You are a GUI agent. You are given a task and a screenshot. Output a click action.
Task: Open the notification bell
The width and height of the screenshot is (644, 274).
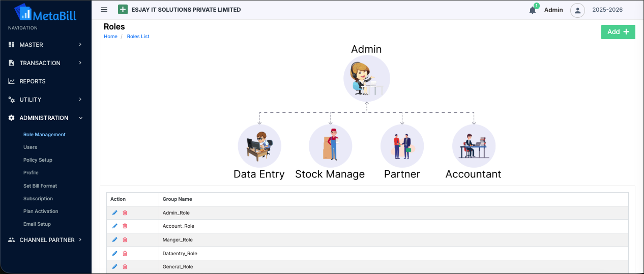(532, 10)
